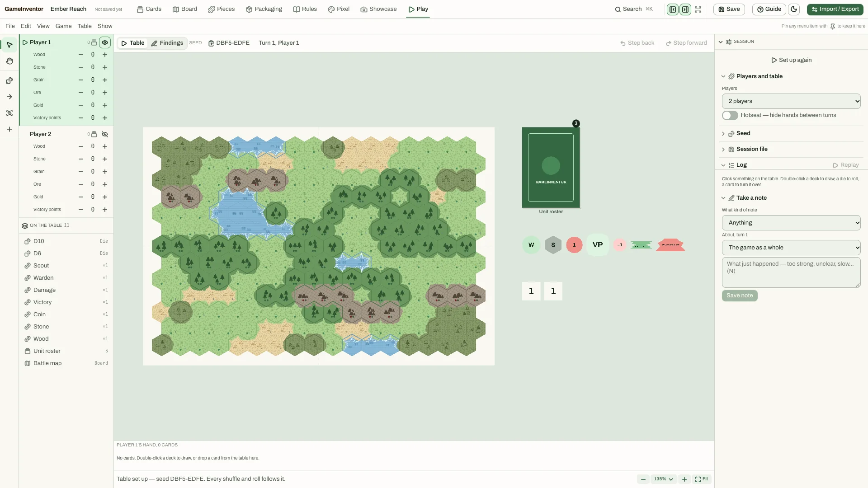Go to the Packaging tab
868x488 pixels.
click(x=264, y=9)
